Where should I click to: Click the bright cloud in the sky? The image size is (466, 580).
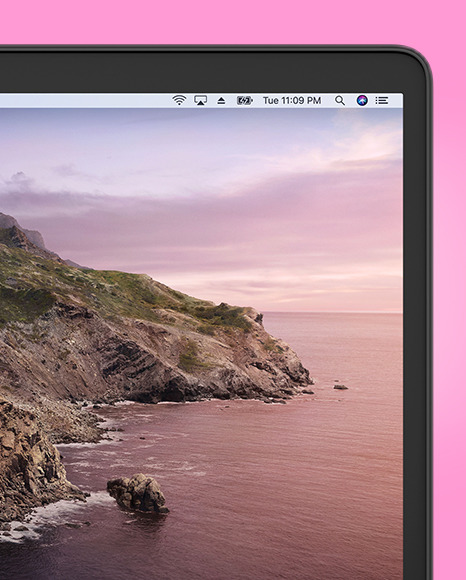(x=366, y=142)
